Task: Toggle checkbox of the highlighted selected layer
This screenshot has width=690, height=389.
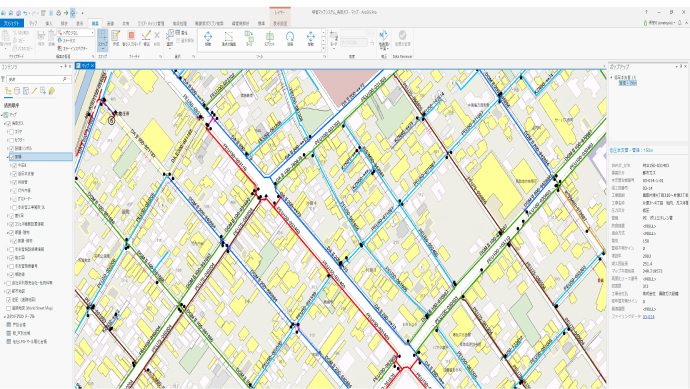Action: pos(11,157)
